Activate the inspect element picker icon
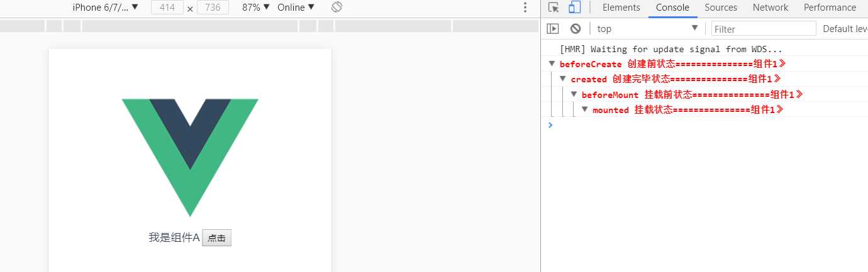868x272 pixels. click(554, 8)
